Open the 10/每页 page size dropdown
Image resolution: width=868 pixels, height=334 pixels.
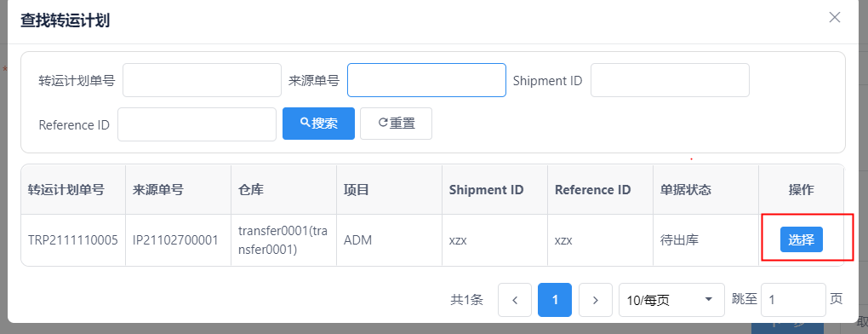coord(671,300)
